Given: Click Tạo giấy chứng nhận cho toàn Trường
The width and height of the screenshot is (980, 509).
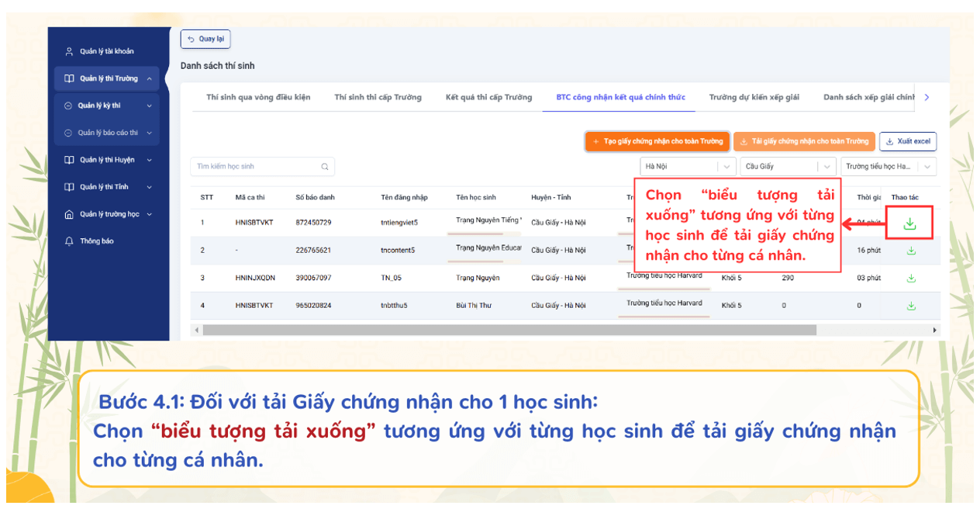Looking at the screenshot, I should point(657,141).
